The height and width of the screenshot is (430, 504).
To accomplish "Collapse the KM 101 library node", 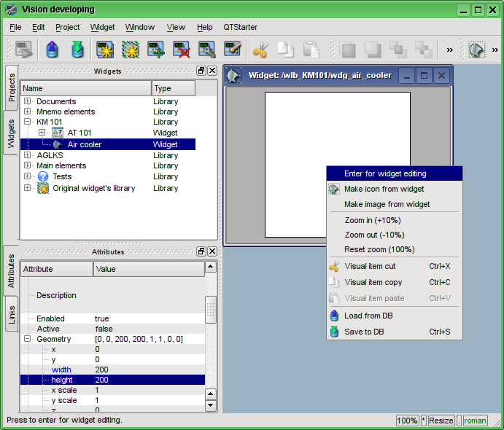I will (28, 122).
